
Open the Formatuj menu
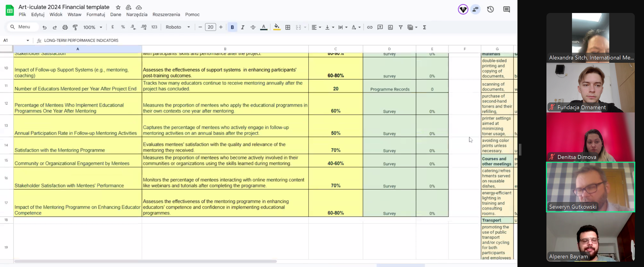(95, 14)
